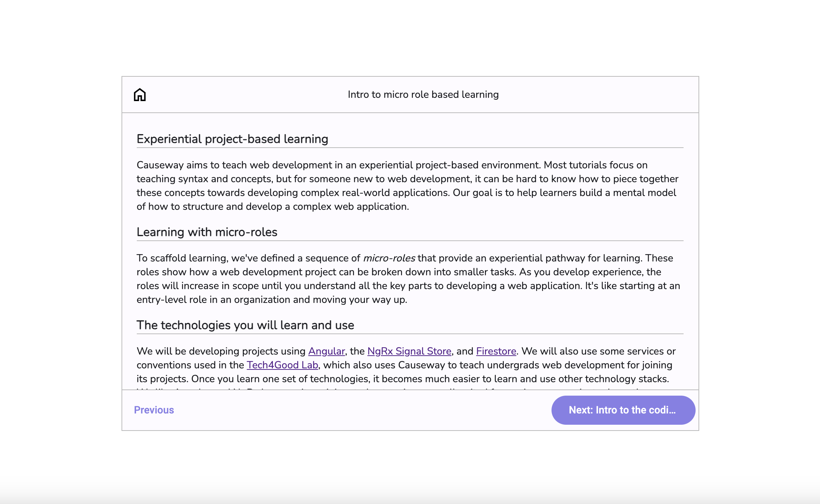Go to the Previous page
This screenshot has height=504, width=820.
point(154,410)
